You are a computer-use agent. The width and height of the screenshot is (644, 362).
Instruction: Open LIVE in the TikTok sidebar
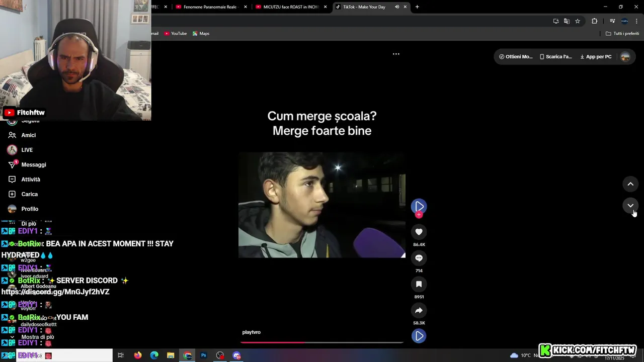(x=27, y=150)
